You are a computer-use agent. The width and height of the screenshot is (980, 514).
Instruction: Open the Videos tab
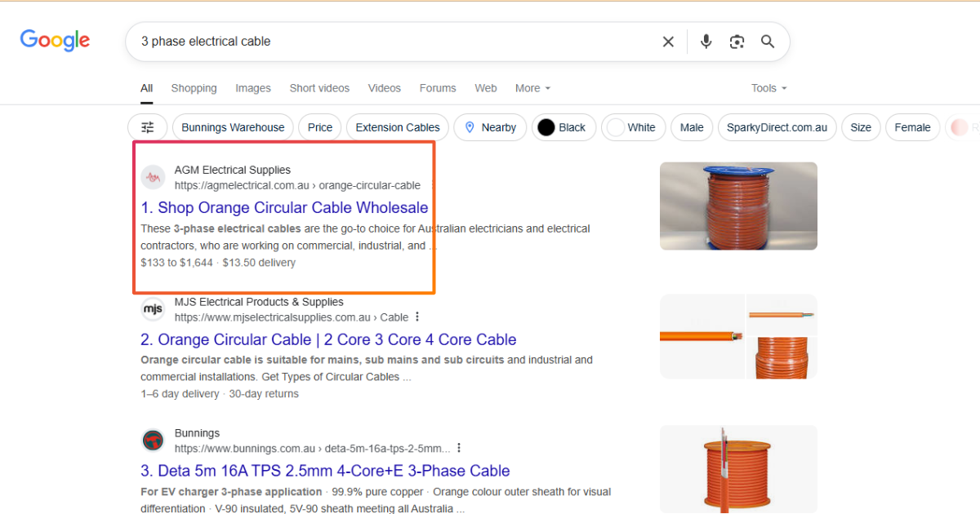click(385, 88)
